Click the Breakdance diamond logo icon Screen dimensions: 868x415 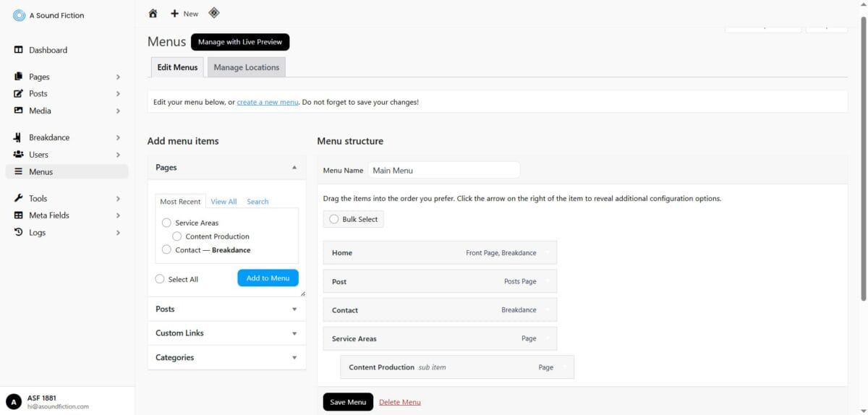214,13
